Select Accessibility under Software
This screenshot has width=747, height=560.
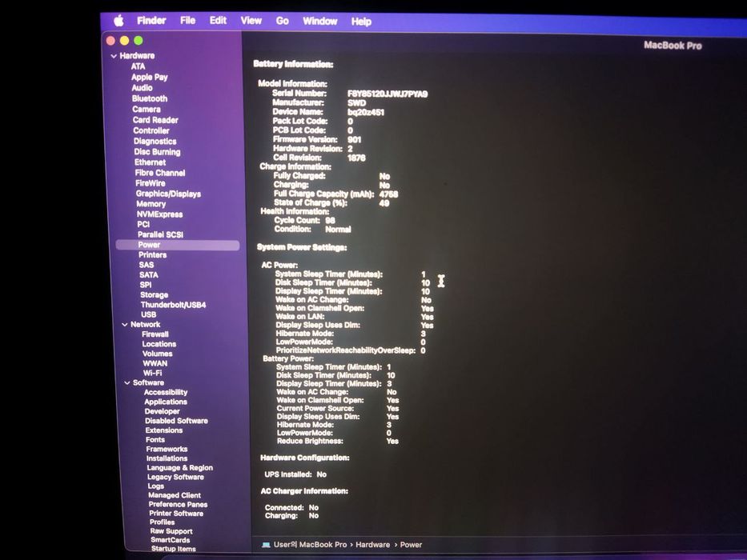tap(166, 392)
